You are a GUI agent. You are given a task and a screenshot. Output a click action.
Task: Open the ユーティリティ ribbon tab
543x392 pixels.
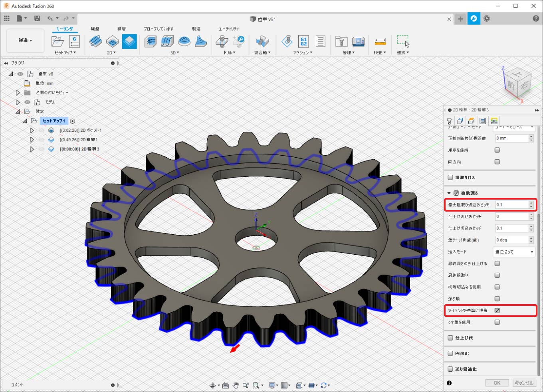click(x=228, y=29)
